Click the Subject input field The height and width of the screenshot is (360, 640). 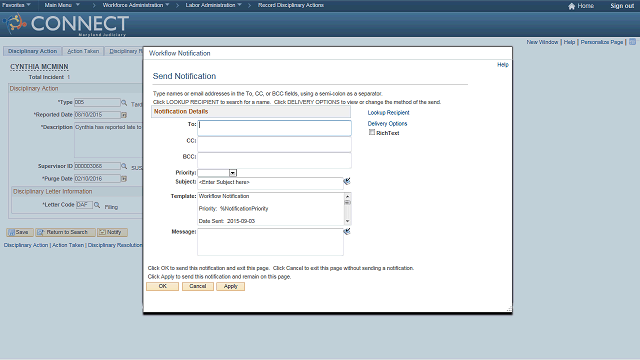(270, 183)
